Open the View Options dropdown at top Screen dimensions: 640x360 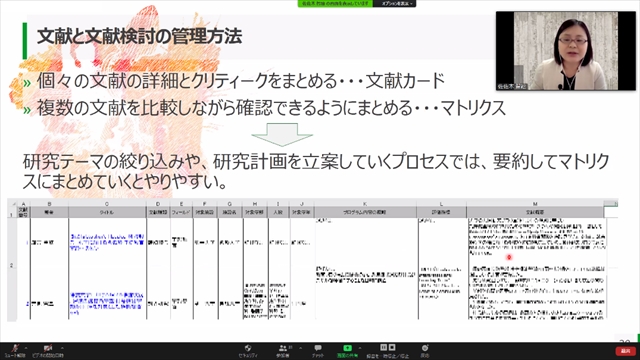point(397,3)
